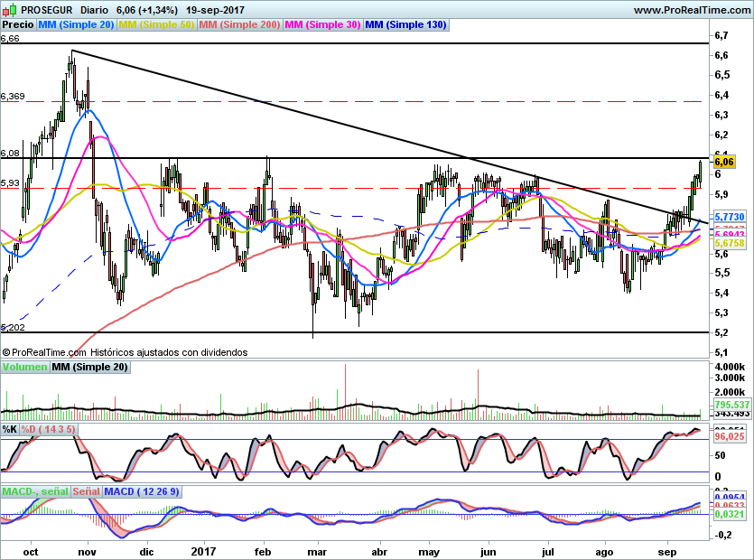Select the red Señal label
The image size is (754, 560).
click(86, 491)
